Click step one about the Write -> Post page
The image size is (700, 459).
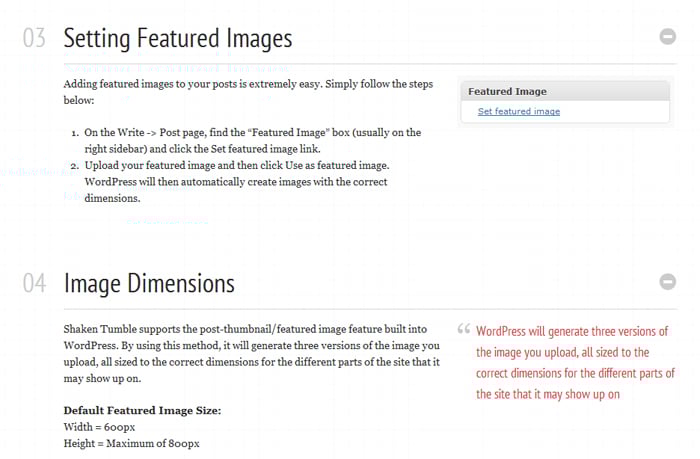[252, 140]
